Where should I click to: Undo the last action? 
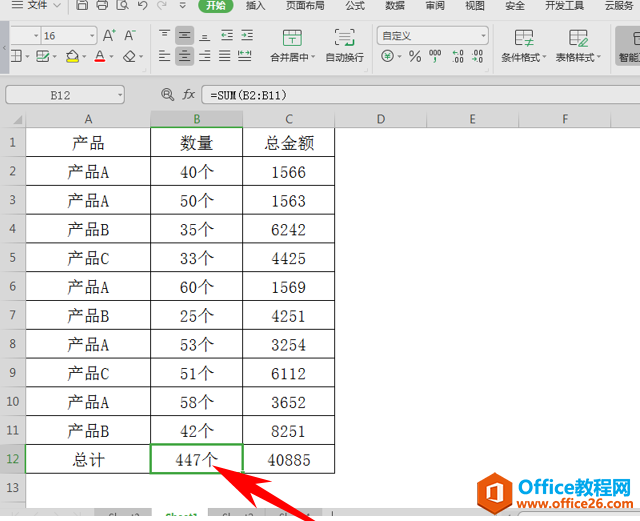(x=142, y=5)
